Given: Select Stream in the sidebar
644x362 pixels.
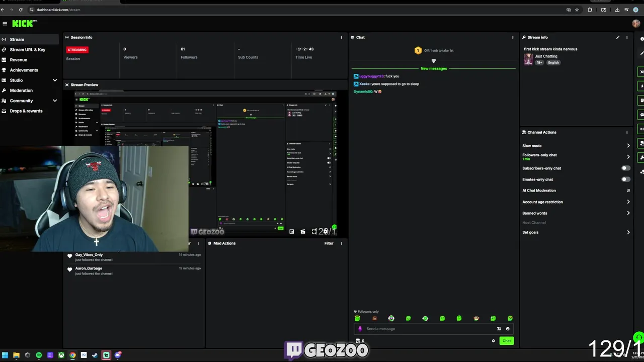Looking at the screenshot, I should (x=30, y=39).
